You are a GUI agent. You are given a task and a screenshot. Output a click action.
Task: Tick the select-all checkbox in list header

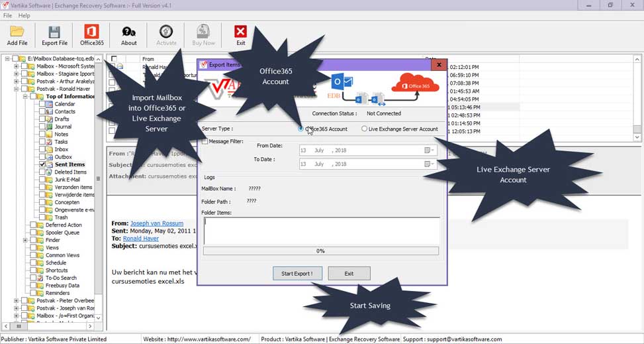115,59
